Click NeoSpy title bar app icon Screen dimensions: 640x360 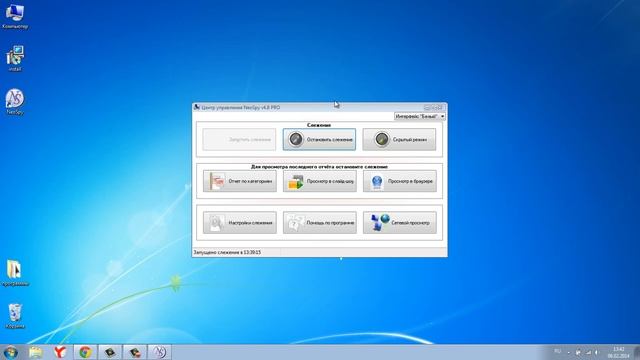click(x=197, y=107)
